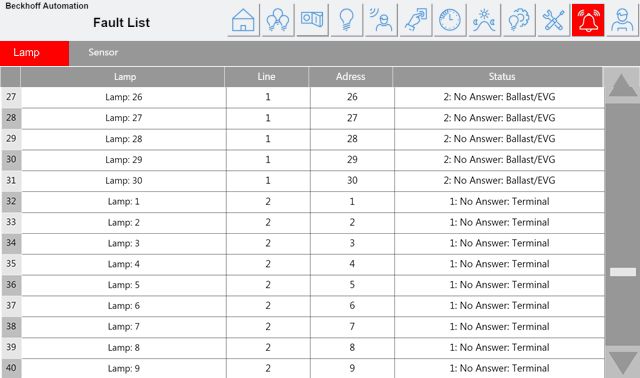This screenshot has height=378, width=640.
Task: Select the lamp group bulbs icon
Action: tap(278, 20)
